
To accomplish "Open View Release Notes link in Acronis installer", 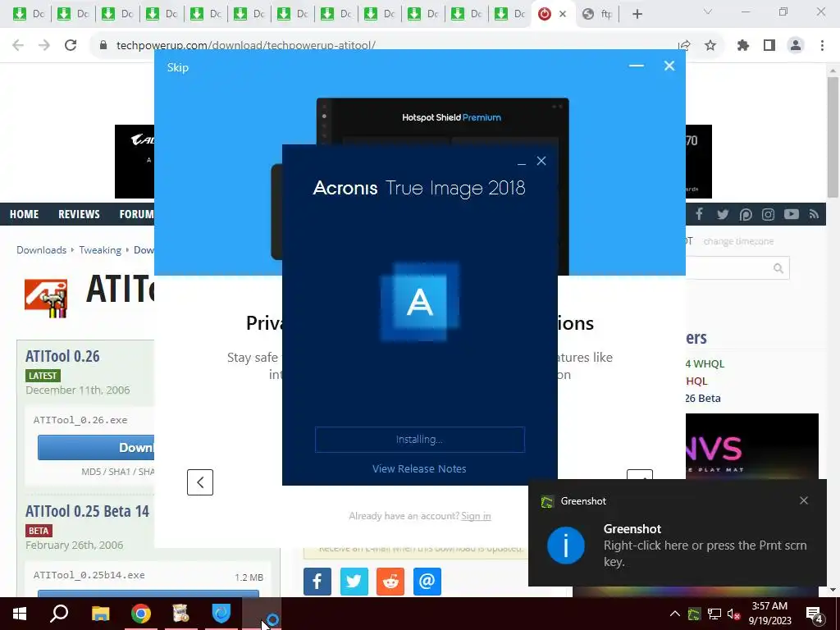I will 419,468.
